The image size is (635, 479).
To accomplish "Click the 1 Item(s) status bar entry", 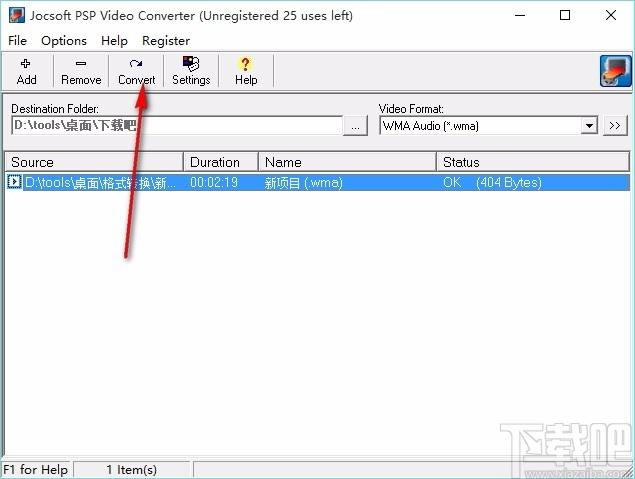I will point(131,470).
